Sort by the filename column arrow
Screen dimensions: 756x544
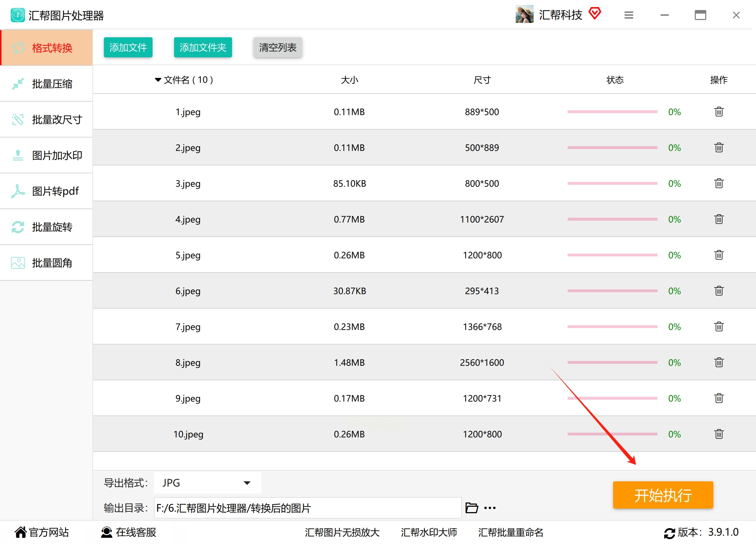click(158, 80)
